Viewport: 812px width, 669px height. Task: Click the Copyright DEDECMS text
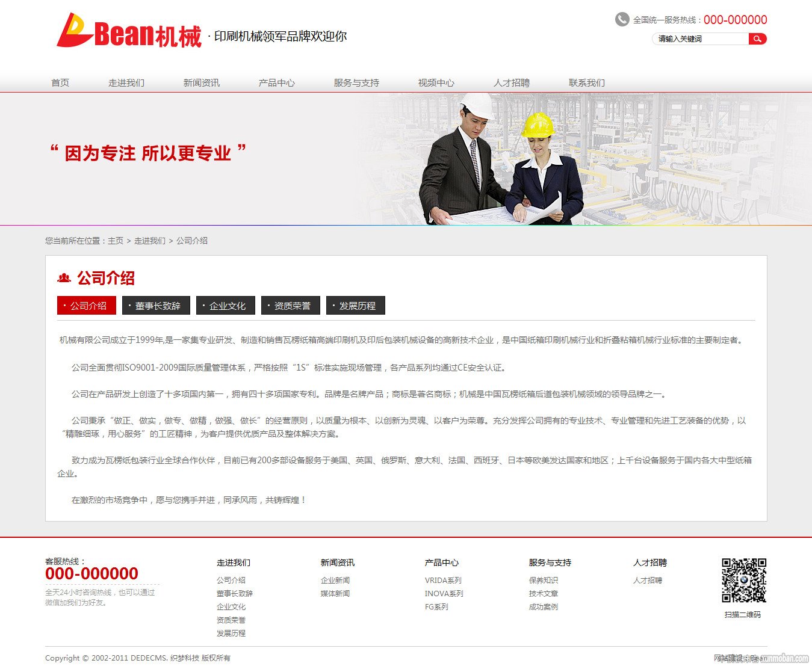(138, 658)
